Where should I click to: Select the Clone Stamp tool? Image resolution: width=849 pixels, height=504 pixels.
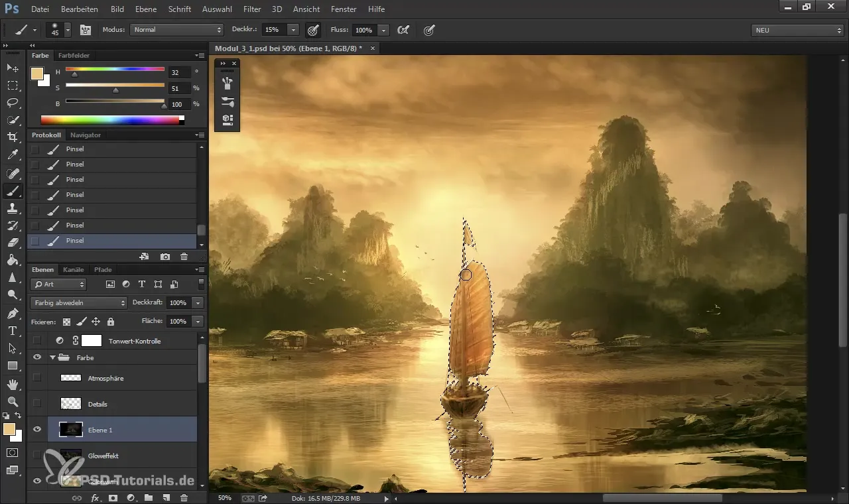click(x=13, y=208)
